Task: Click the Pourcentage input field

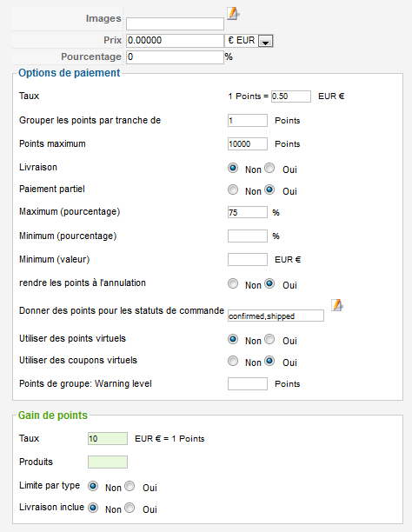Action: 175,57
